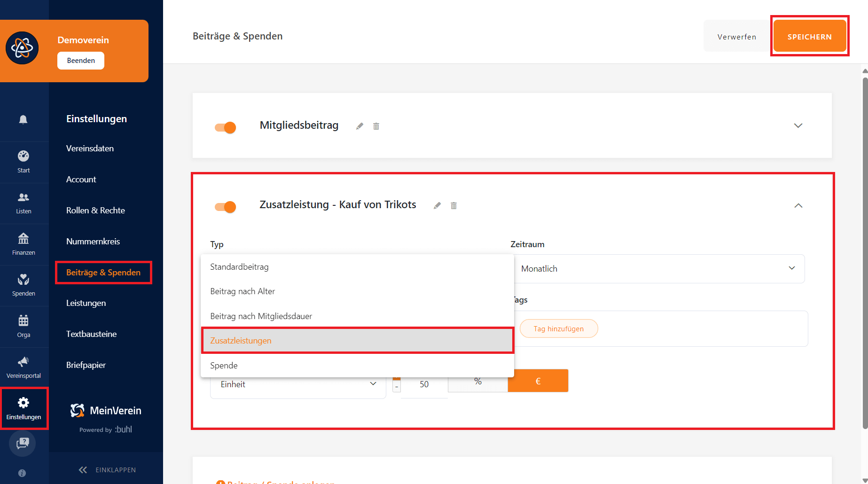Screen dimensions: 868x484
Task: Click the info icon at sidebar bottom
Action: click(x=22, y=473)
